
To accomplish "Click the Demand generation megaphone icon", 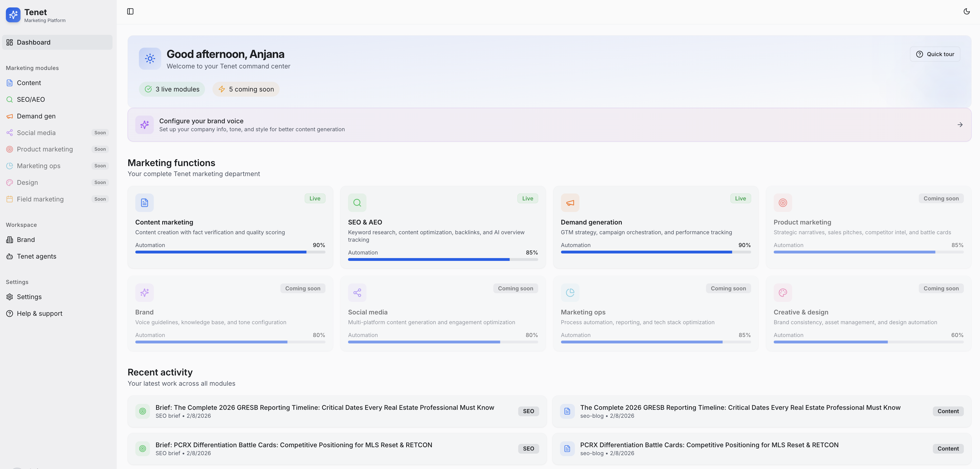I will tap(570, 203).
